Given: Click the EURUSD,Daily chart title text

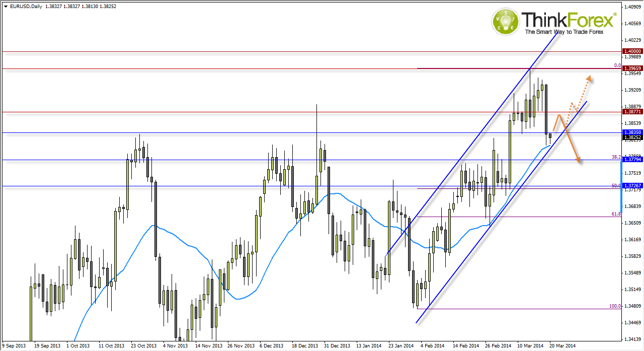Looking at the screenshot, I should click(x=26, y=6).
